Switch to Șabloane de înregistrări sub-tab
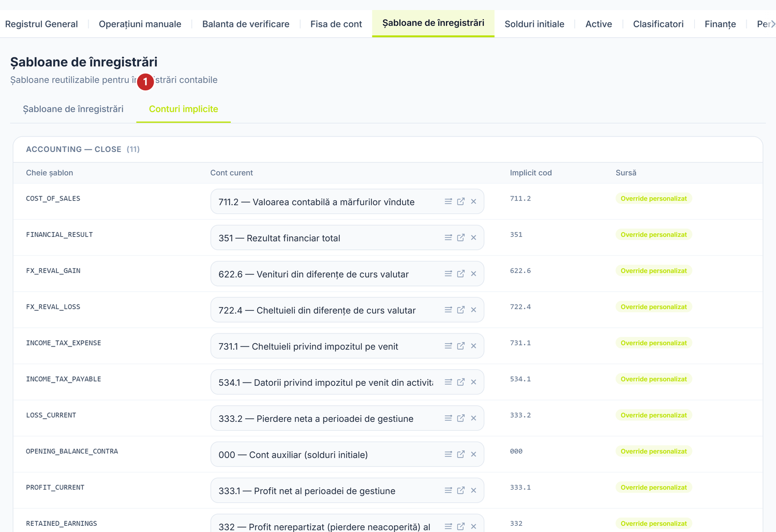 73,109
